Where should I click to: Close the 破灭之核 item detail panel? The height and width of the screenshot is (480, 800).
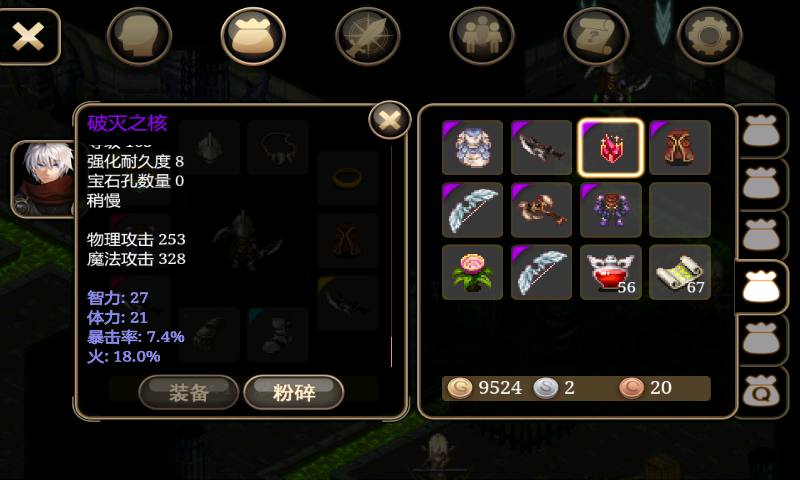[x=390, y=120]
